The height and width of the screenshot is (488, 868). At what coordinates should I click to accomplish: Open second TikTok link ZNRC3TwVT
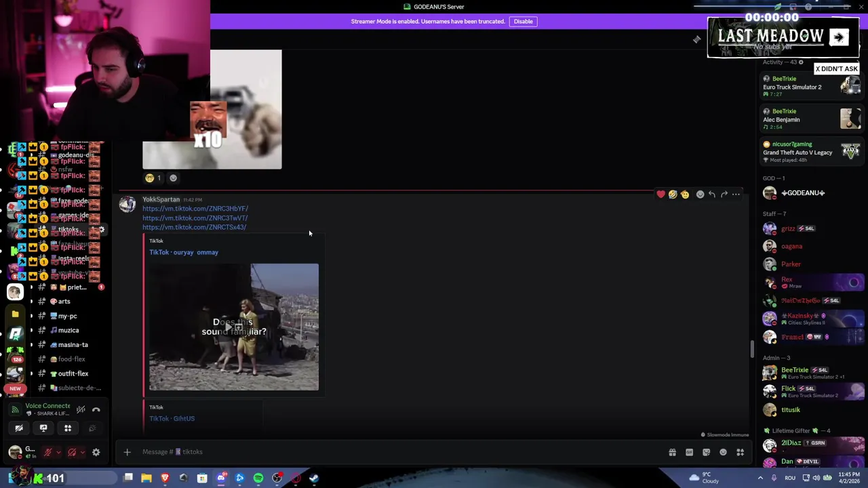point(195,218)
